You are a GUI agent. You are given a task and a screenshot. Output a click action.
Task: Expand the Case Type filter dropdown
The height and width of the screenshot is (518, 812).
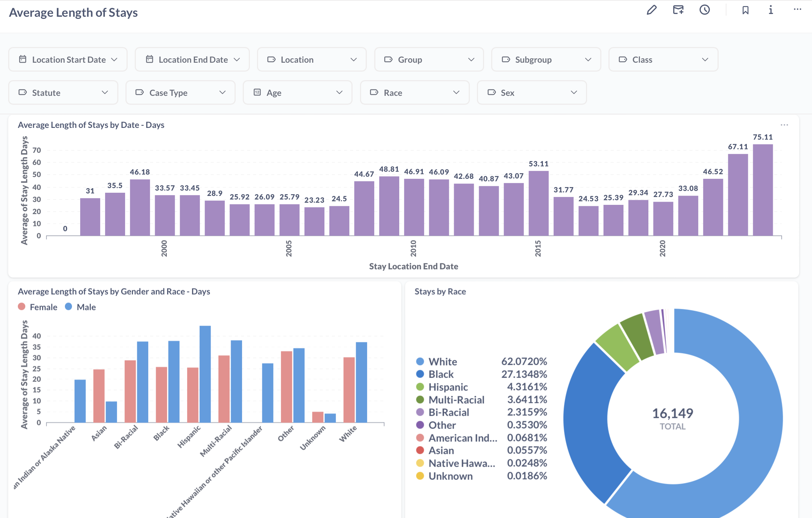tap(180, 93)
